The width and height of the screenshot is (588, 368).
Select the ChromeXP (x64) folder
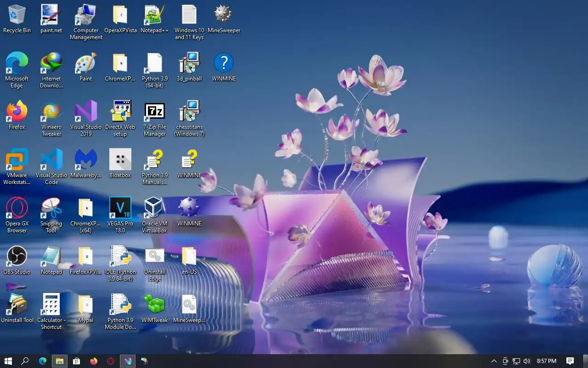(x=86, y=215)
